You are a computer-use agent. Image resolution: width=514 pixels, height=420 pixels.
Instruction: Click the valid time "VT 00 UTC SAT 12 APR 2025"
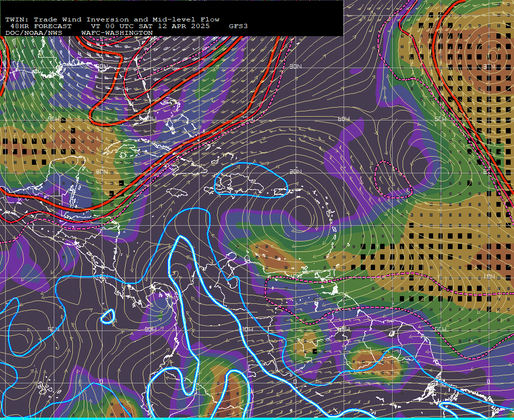tap(150, 26)
